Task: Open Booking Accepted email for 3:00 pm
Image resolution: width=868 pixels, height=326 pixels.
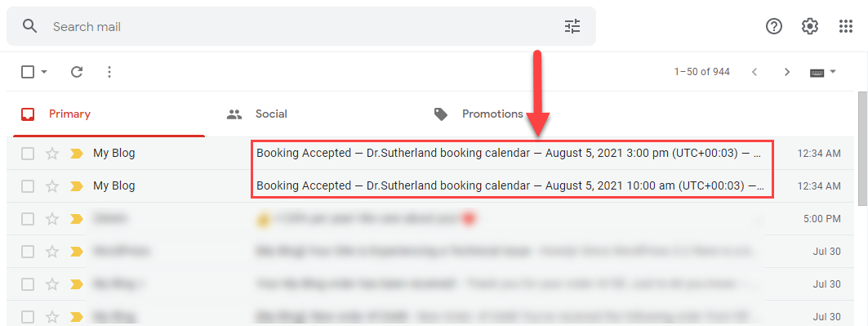Action: (508, 154)
